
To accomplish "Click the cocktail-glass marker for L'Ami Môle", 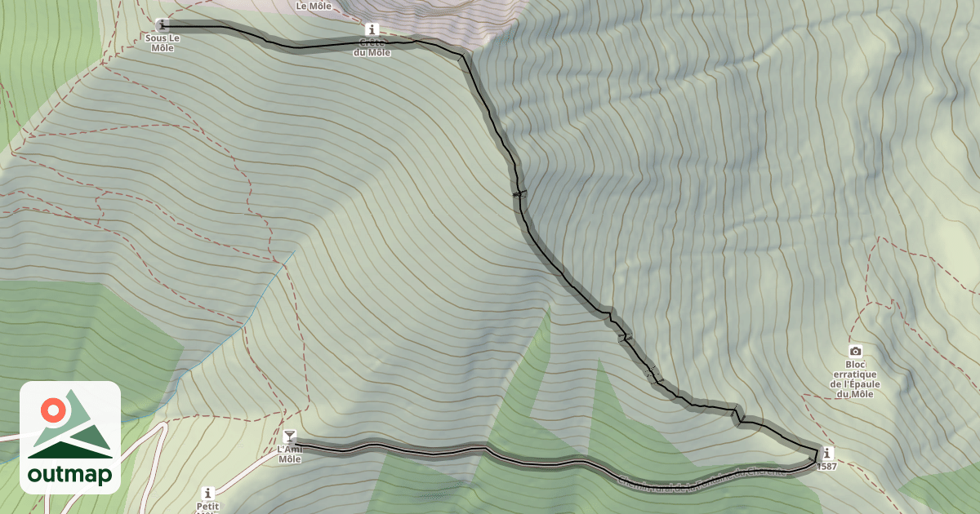I will [289, 435].
